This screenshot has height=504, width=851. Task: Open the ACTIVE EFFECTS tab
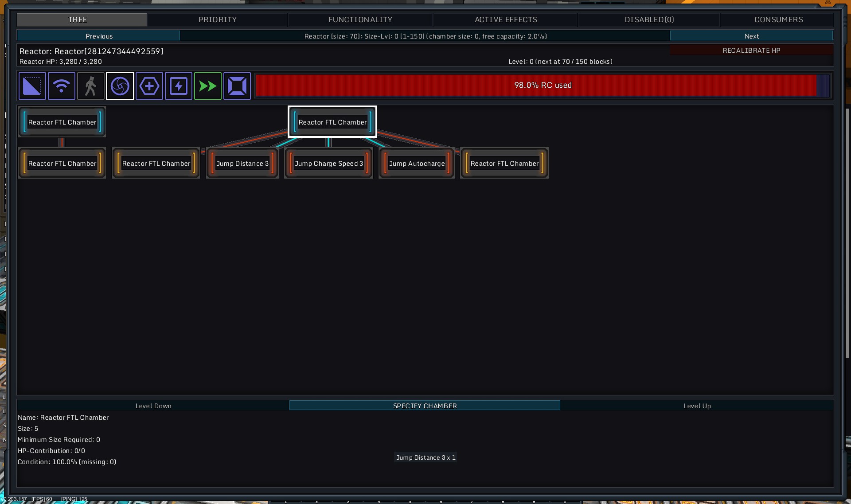pyautogui.click(x=505, y=20)
